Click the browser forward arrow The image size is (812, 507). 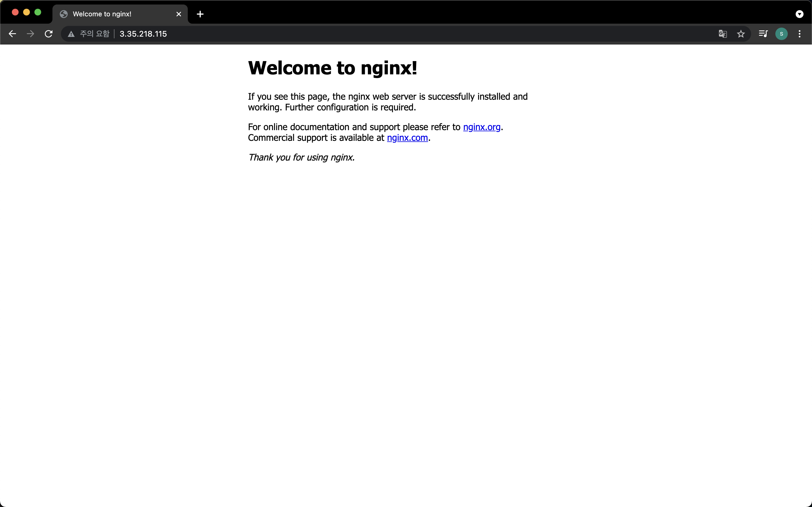click(x=30, y=34)
